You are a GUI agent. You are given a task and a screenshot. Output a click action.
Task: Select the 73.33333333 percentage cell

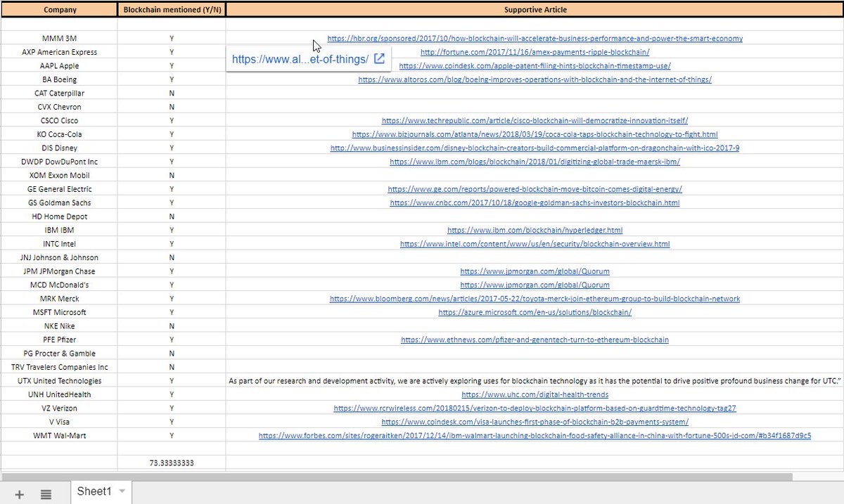tap(172, 463)
